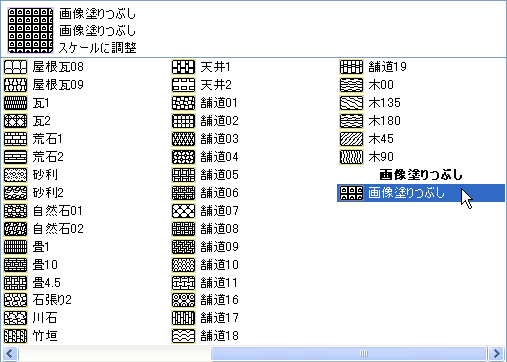Click the 舗道11 list entry text
Viewport: 507px width, 362px height.
tap(219, 283)
